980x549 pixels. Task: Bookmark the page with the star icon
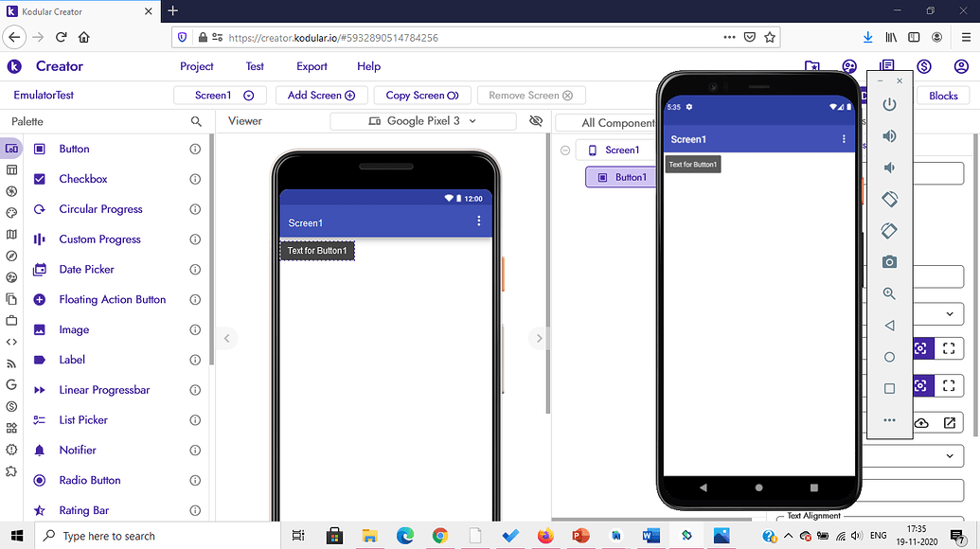[x=770, y=36]
